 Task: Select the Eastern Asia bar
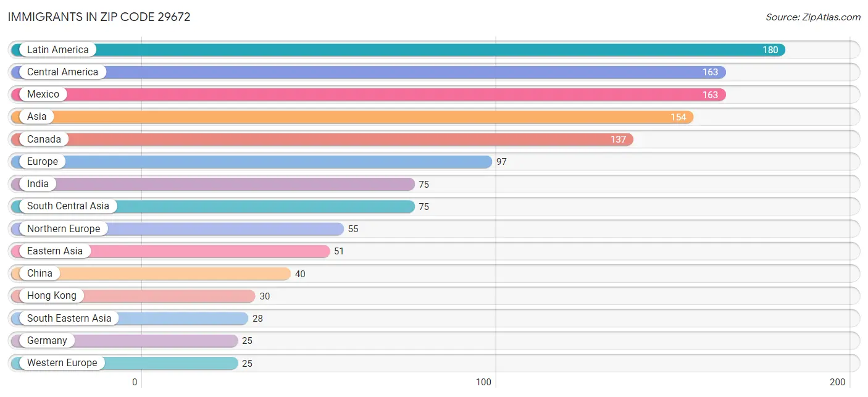pyautogui.click(x=170, y=251)
